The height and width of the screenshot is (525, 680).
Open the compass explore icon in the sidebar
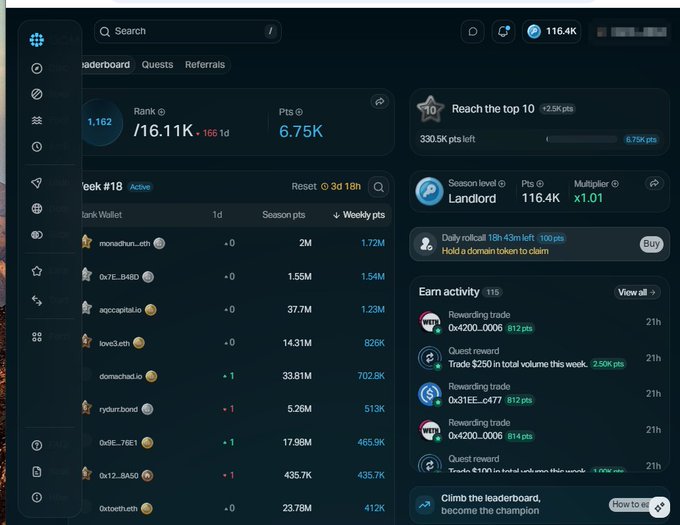click(x=37, y=68)
